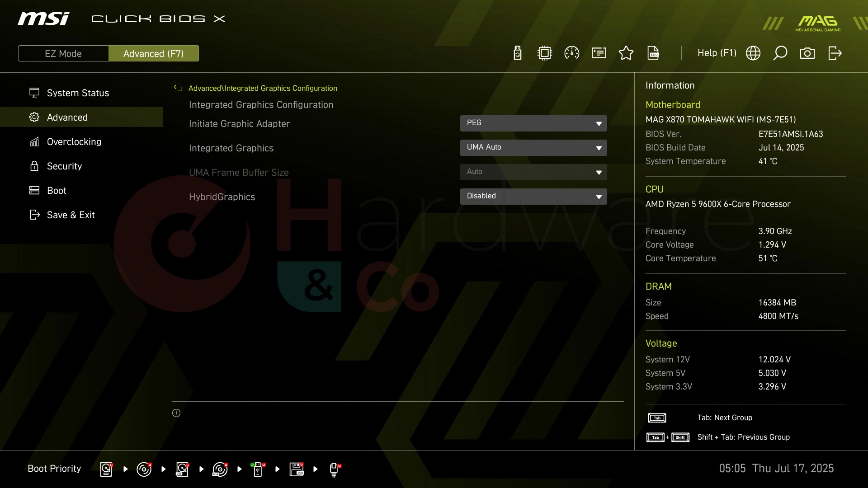Click the Initiate Graphic Adapter label
The image size is (868, 488).
[240, 124]
